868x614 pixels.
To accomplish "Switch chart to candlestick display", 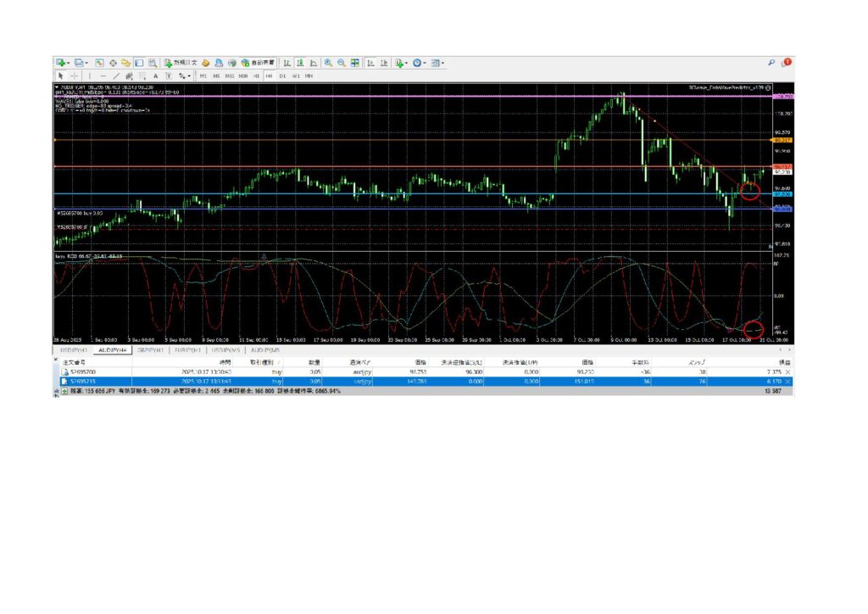I will coord(300,63).
